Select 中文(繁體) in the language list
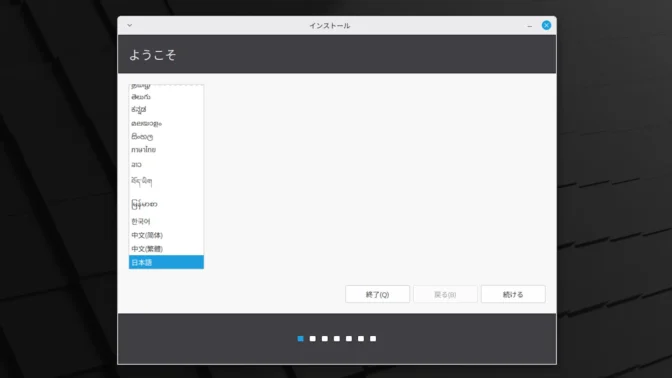This screenshot has width=672, height=378. click(x=166, y=249)
